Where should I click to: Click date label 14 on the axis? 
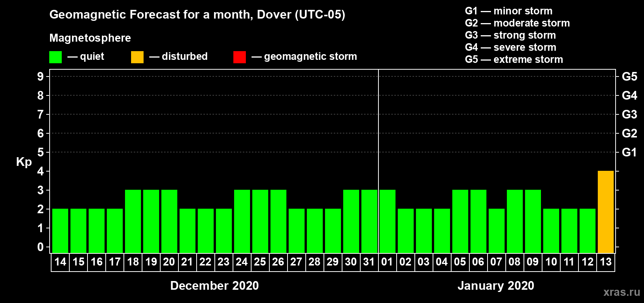60,262
